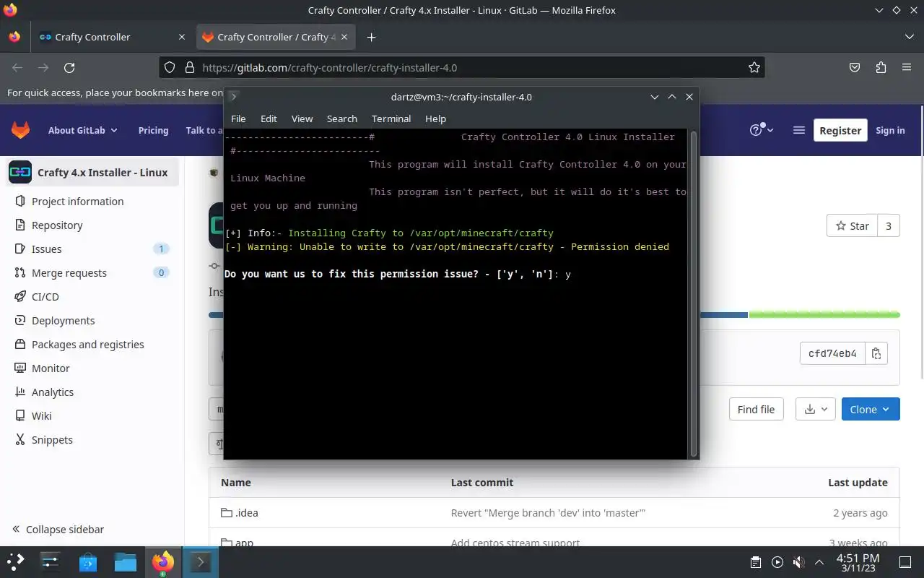Open Issues in sidebar

click(92, 249)
